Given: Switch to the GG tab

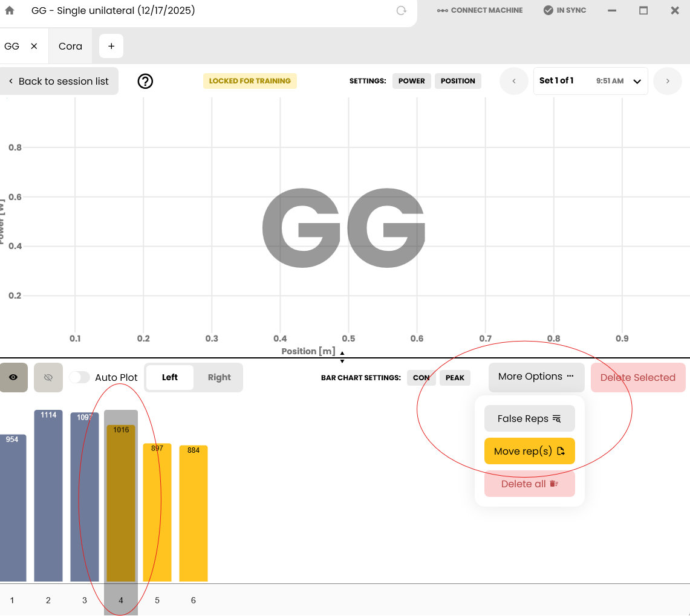Looking at the screenshot, I should 12,46.
